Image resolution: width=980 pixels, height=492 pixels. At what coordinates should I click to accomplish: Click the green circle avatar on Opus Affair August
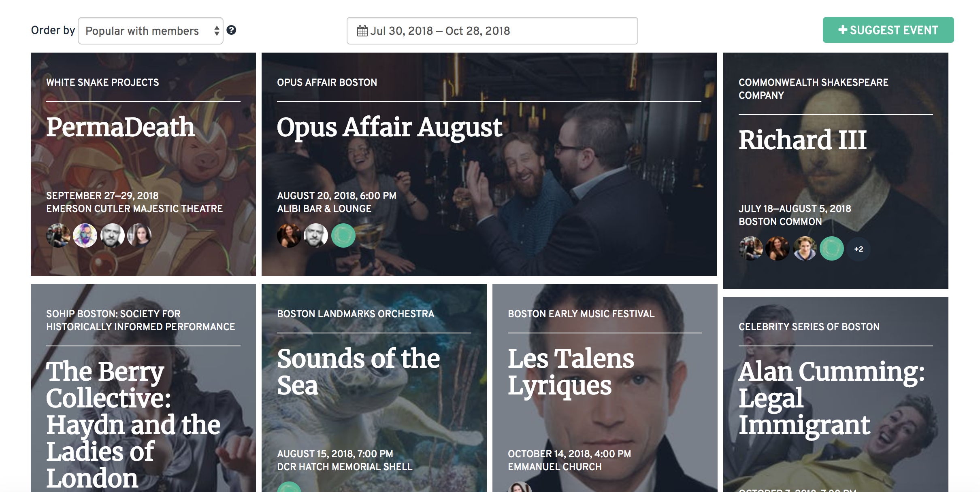point(343,235)
